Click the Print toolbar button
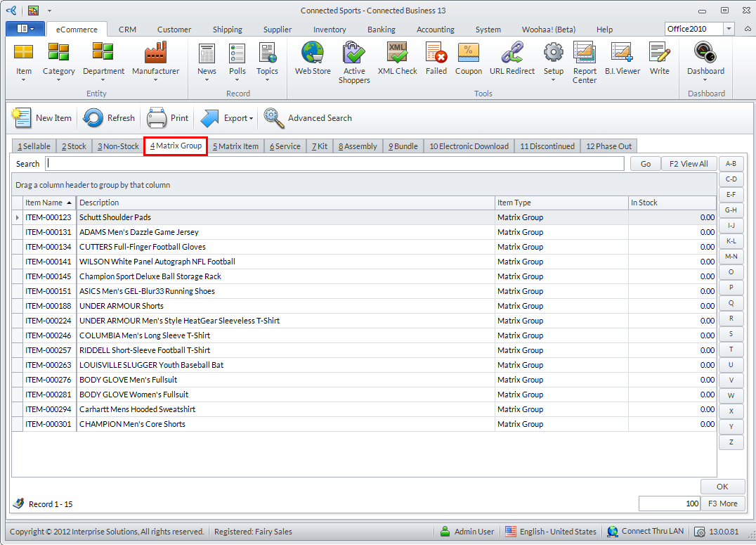This screenshot has width=756, height=545. point(168,118)
